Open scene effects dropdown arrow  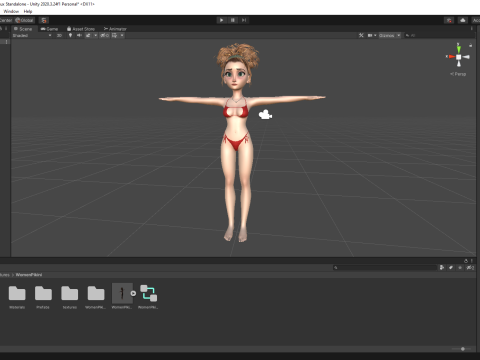coord(95,35)
